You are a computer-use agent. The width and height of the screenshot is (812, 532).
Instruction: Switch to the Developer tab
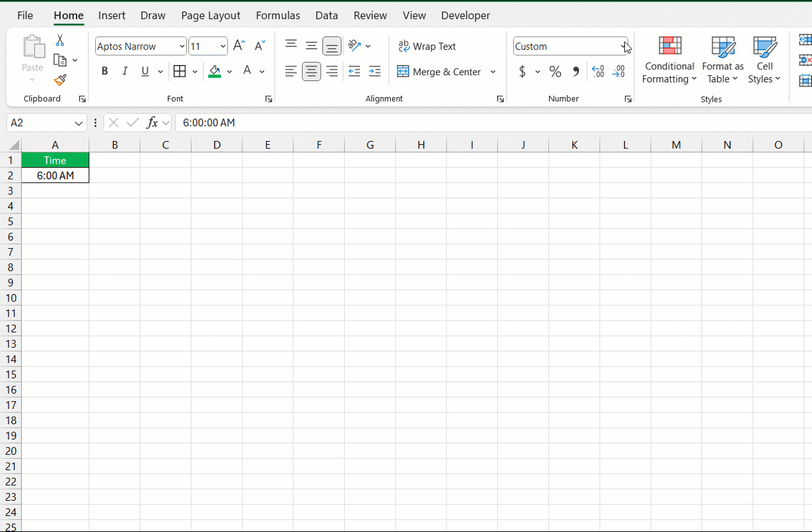coord(466,15)
